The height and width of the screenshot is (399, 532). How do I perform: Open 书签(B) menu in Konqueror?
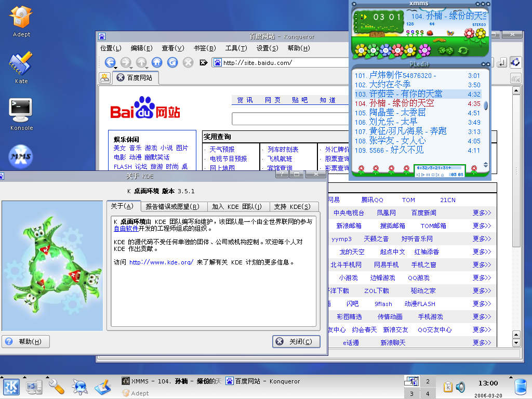click(205, 48)
